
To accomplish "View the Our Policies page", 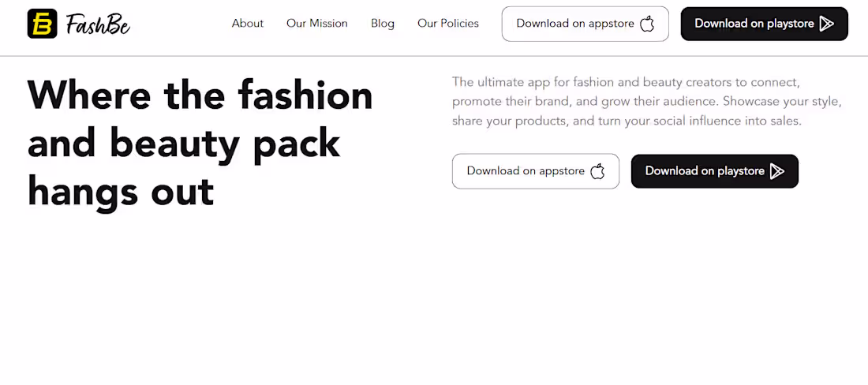I will coord(448,24).
